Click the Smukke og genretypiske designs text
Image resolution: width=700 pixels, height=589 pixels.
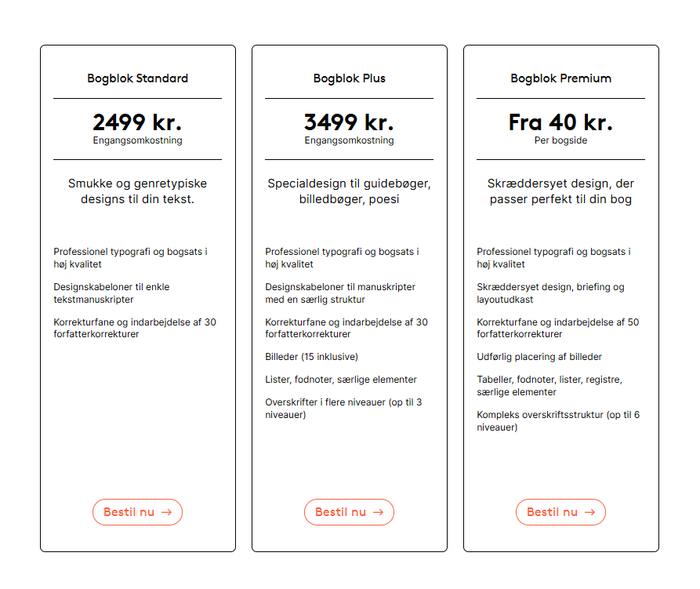coord(137,191)
